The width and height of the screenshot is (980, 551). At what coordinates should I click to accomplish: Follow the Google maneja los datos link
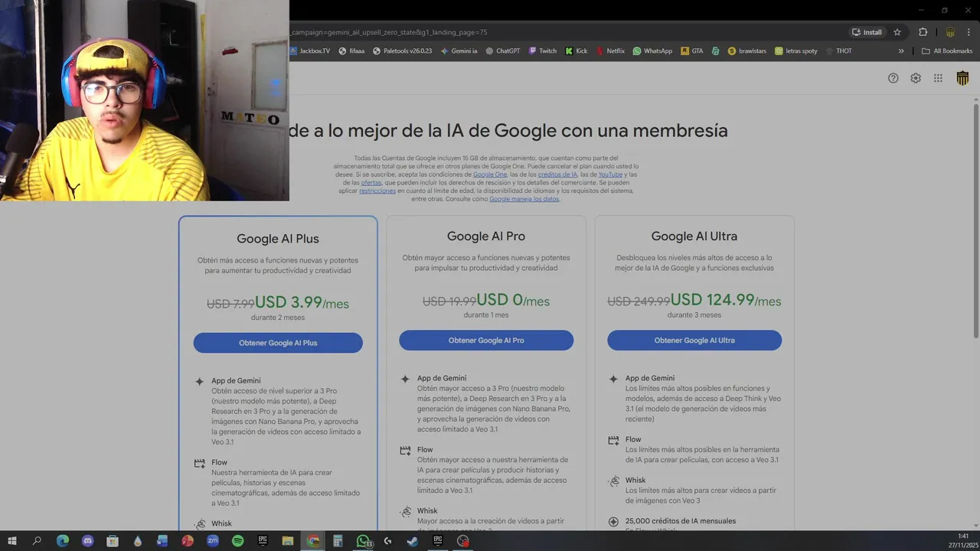[524, 199]
